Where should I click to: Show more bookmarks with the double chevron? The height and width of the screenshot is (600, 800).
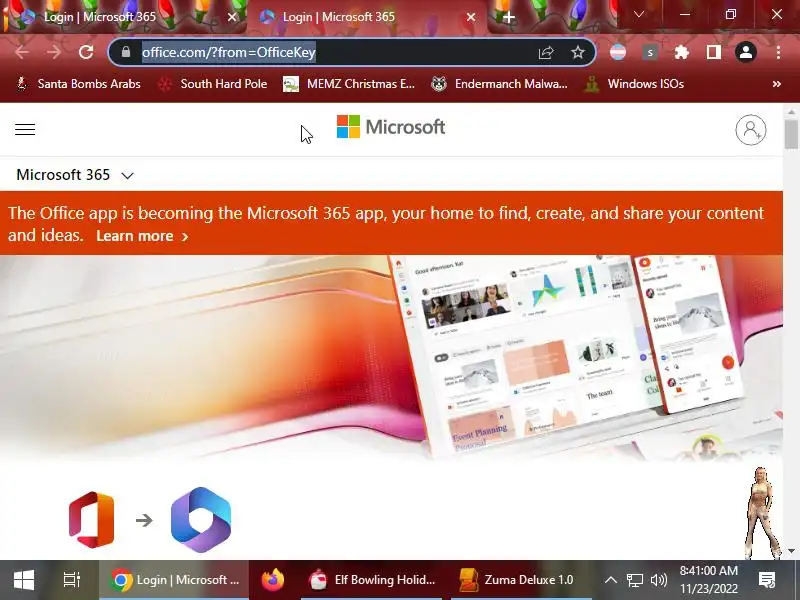pyautogui.click(x=777, y=84)
